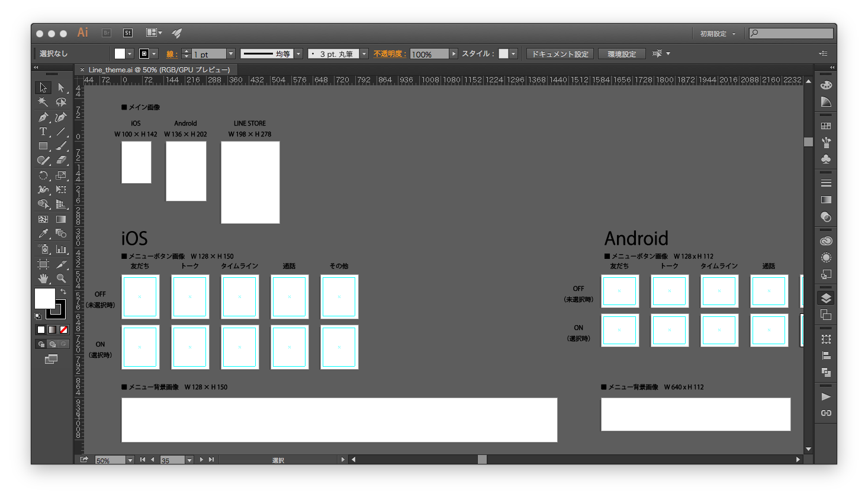
Task: Open the Symbols panel club icon
Action: [x=826, y=159]
